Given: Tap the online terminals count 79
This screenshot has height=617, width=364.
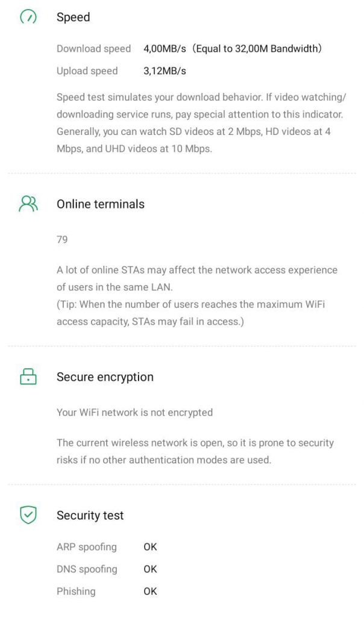Looking at the screenshot, I should [62, 240].
